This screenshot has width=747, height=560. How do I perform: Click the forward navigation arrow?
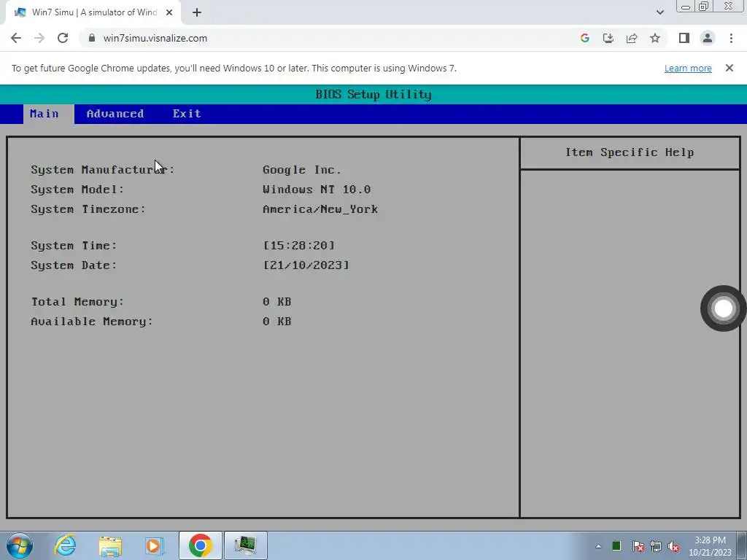(x=39, y=38)
